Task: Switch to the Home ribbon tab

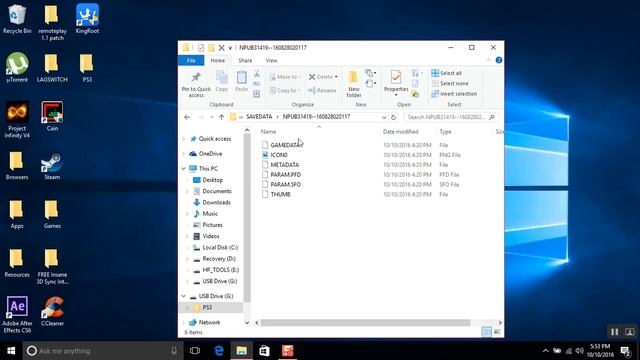Action: coord(218,60)
